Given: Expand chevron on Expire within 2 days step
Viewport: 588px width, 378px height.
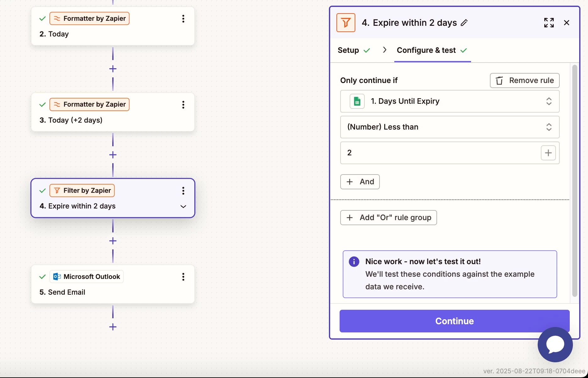Looking at the screenshot, I should 183,207.
